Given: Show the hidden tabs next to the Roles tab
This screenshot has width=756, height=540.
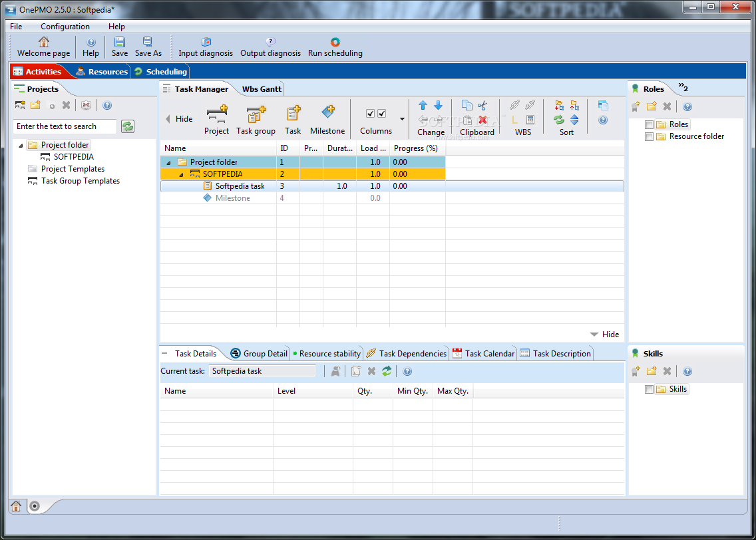Looking at the screenshot, I should pyautogui.click(x=683, y=87).
